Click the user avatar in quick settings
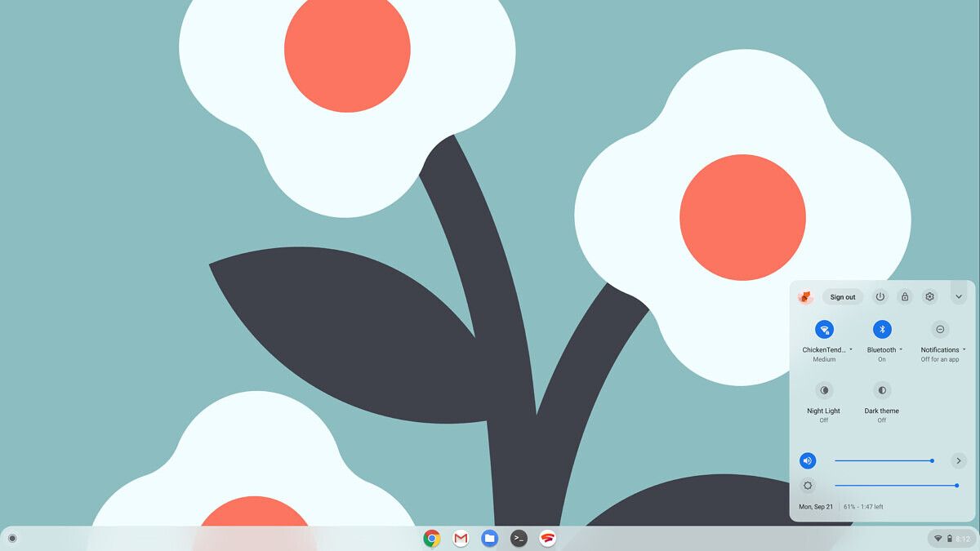Image resolution: width=980 pixels, height=551 pixels. 807,296
